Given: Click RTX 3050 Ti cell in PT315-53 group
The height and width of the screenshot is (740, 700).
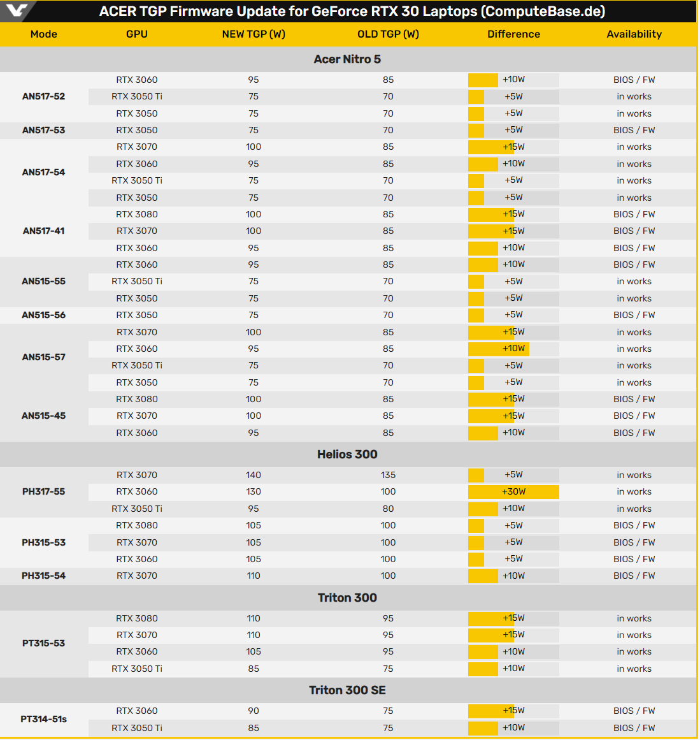Looking at the screenshot, I should 137,669.
